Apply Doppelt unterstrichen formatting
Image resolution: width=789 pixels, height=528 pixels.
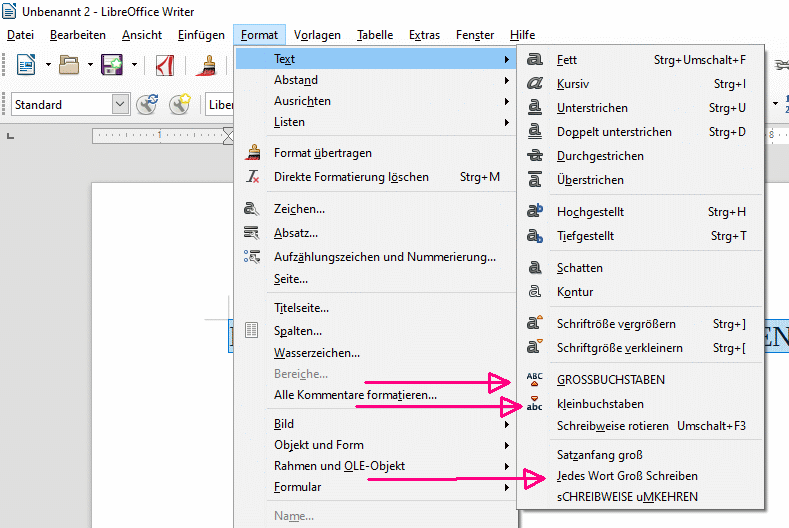pyautogui.click(x=641, y=132)
